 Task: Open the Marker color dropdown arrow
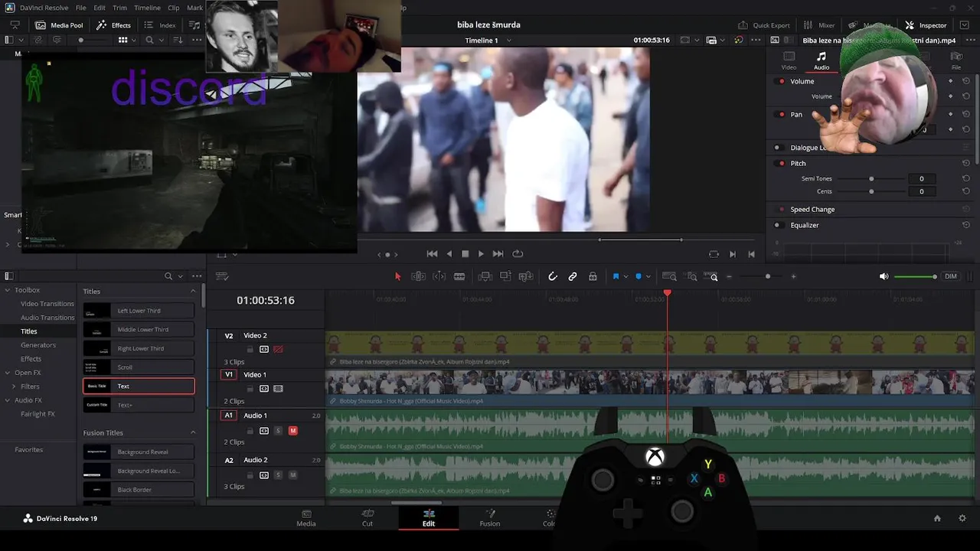coord(648,276)
